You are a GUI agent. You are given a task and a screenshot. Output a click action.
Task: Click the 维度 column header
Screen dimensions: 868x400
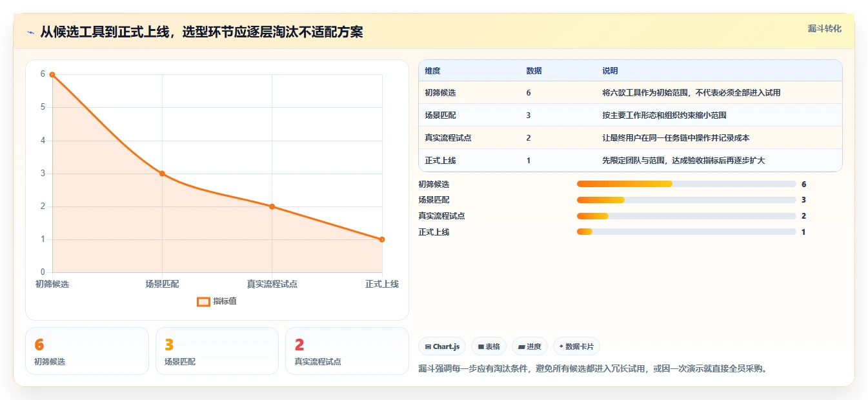(432, 71)
